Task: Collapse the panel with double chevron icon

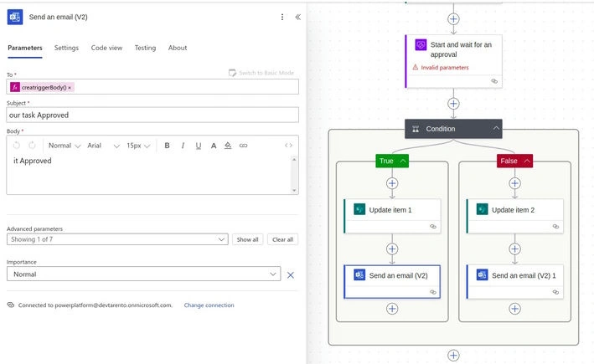Action: click(x=298, y=17)
